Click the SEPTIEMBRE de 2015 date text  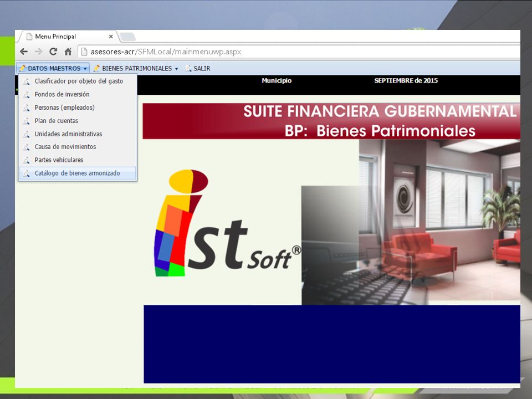406,80
